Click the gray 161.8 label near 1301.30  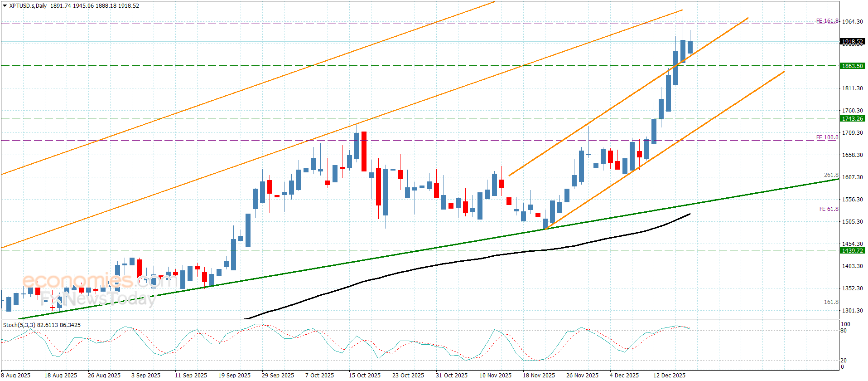coord(831,302)
